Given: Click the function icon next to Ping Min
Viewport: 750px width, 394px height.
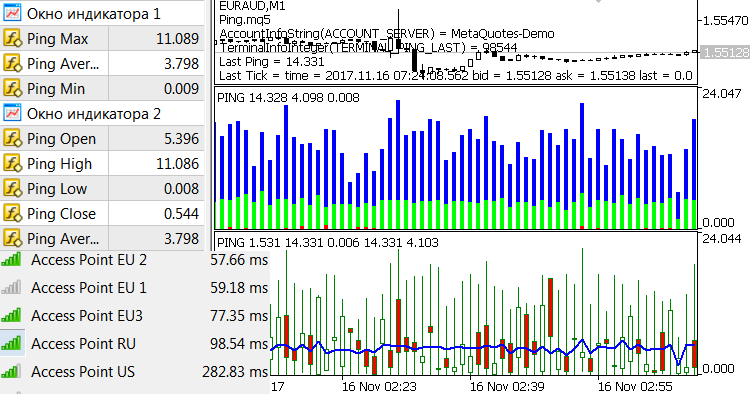Looking at the screenshot, I should point(12,88).
